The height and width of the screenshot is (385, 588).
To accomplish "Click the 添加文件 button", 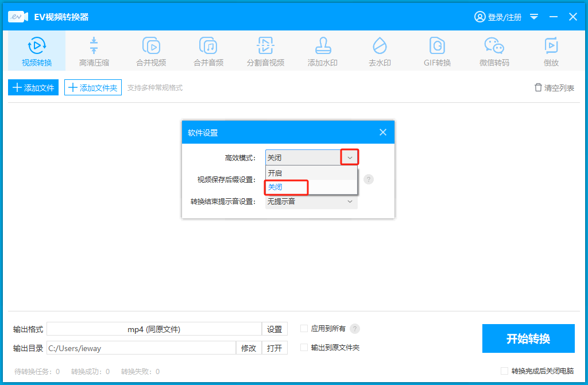I will click(33, 88).
